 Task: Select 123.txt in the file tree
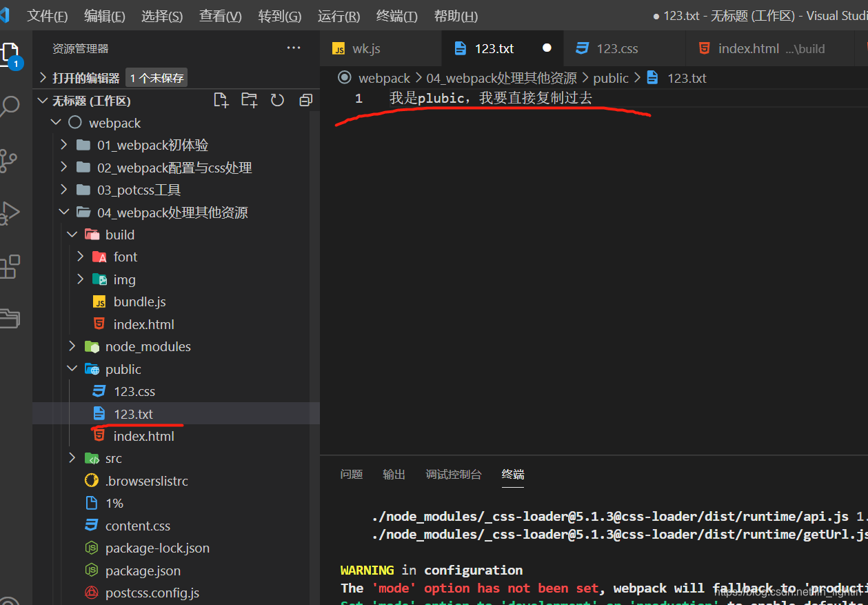[x=176, y=414]
